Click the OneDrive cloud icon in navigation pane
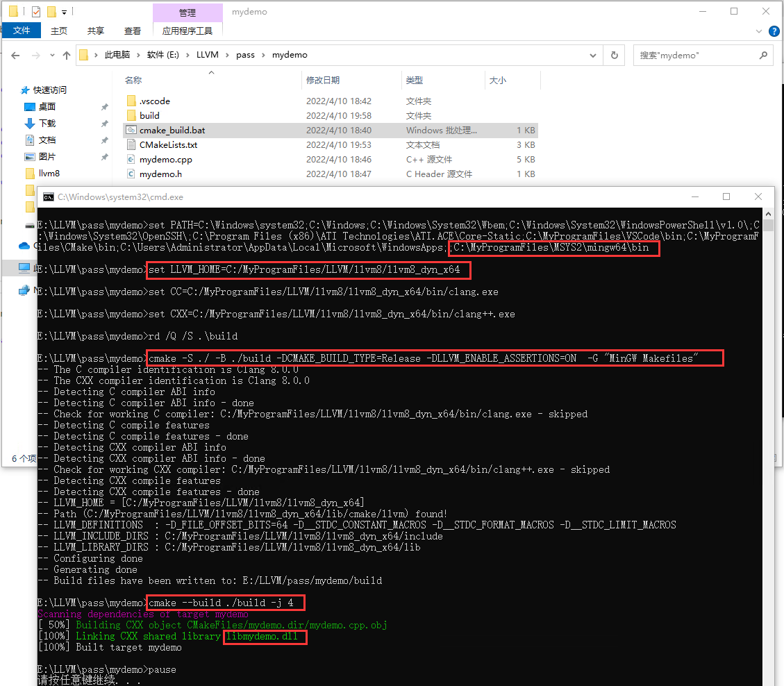784x686 pixels. tap(24, 246)
